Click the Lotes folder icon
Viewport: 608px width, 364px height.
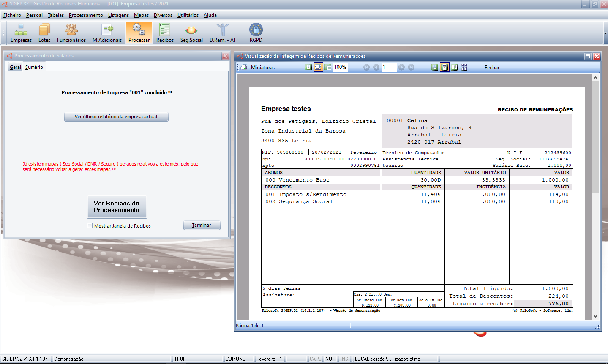[x=44, y=33]
